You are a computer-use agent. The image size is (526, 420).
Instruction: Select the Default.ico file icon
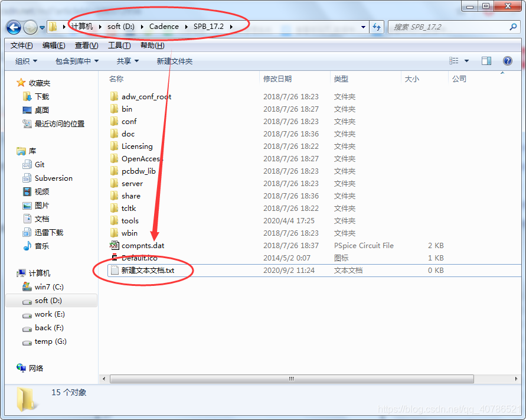(x=115, y=258)
